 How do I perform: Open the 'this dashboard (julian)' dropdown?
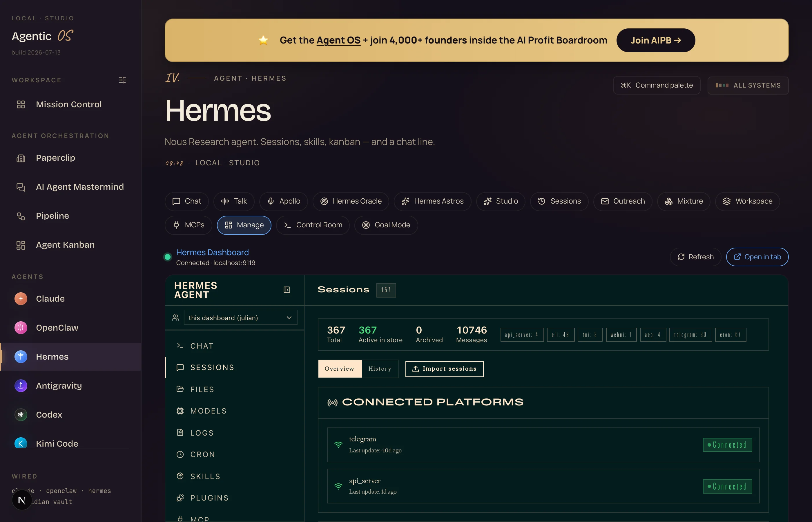[240, 318]
